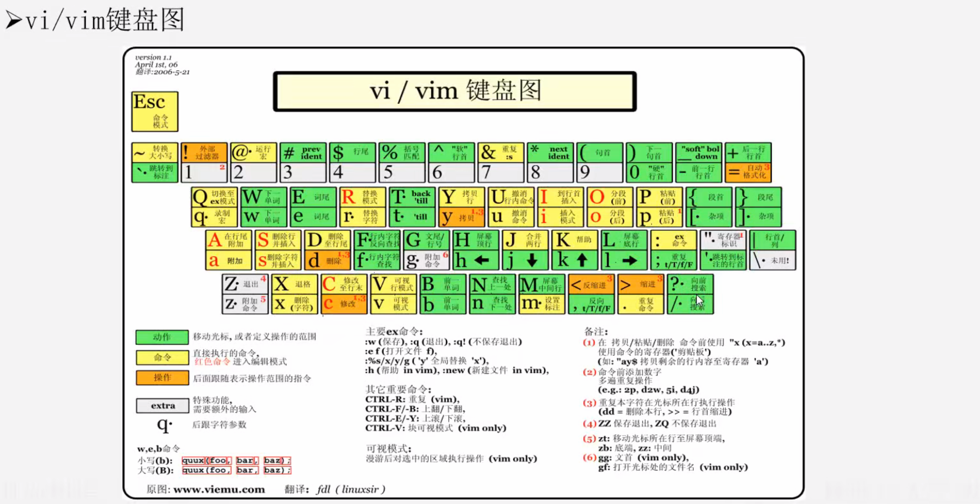Click the gray extra legend swatch
This screenshot has width=980, height=504.
pos(162,405)
